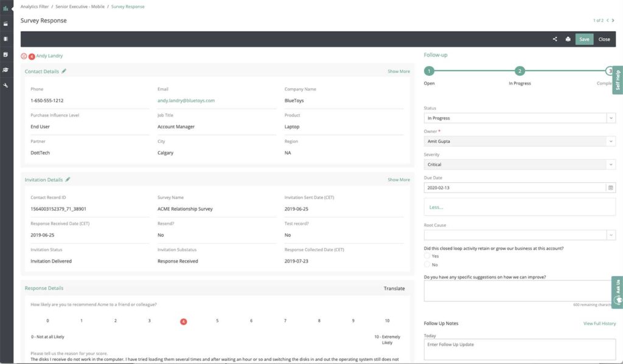Image resolution: width=623 pixels, height=364 pixels.
Task: Print the survey response via the print icon
Action: [x=569, y=38]
